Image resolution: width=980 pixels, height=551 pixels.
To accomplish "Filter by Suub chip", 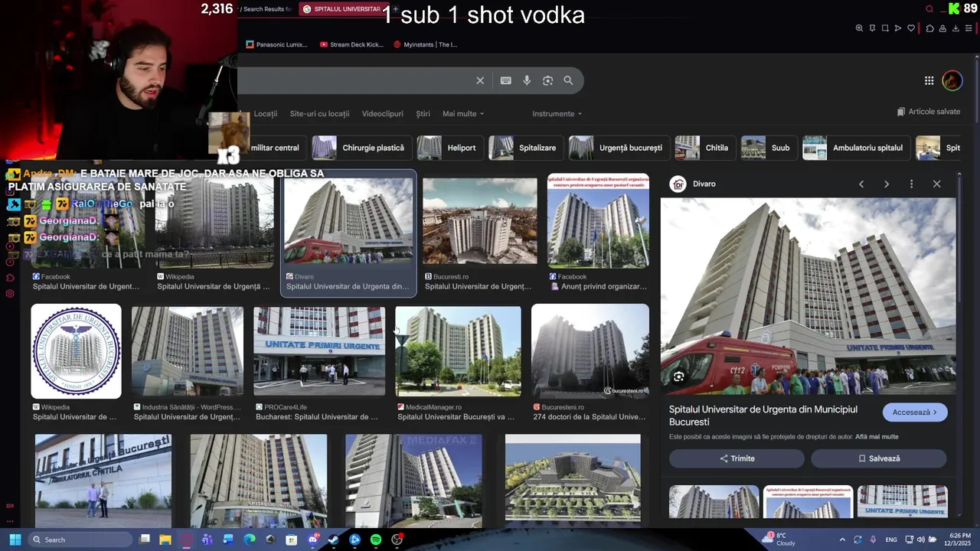I will point(769,148).
